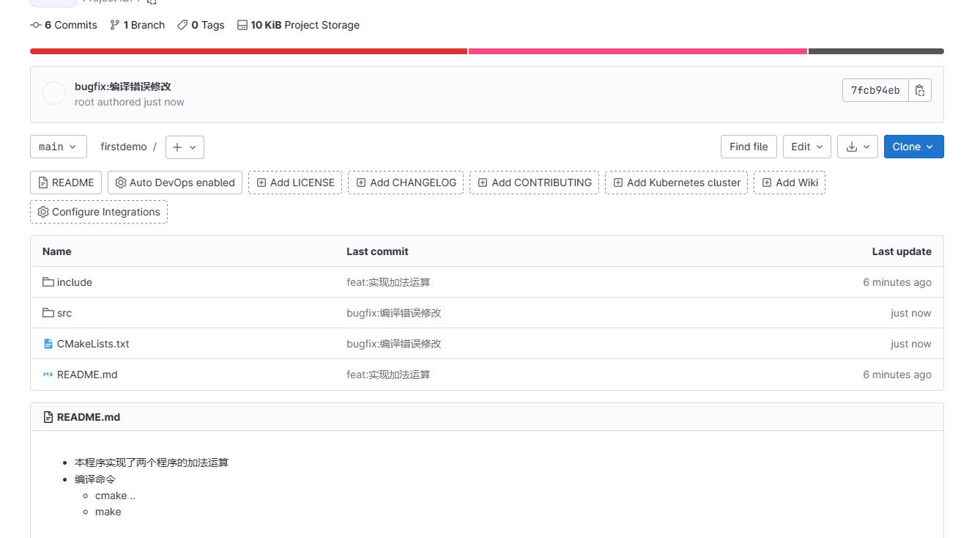Open the plus add-file dropdown
This screenshot has width=980, height=538.
point(185,147)
